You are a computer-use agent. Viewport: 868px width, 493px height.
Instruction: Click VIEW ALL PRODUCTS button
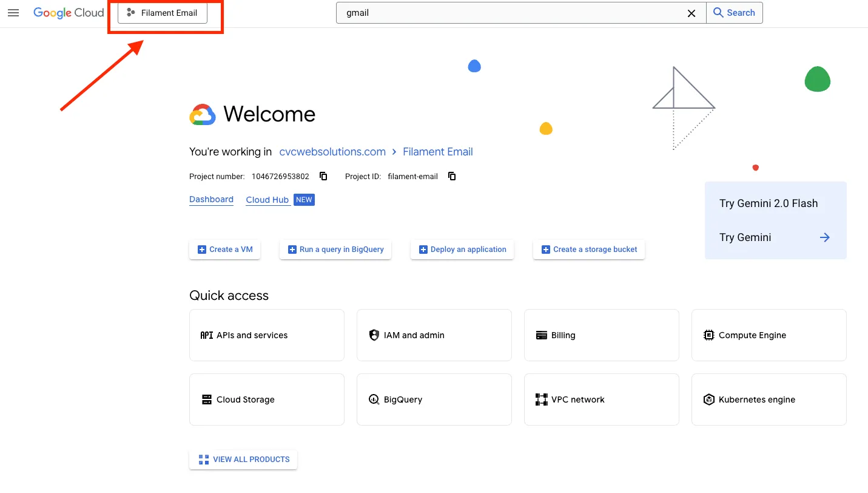tap(243, 460)
